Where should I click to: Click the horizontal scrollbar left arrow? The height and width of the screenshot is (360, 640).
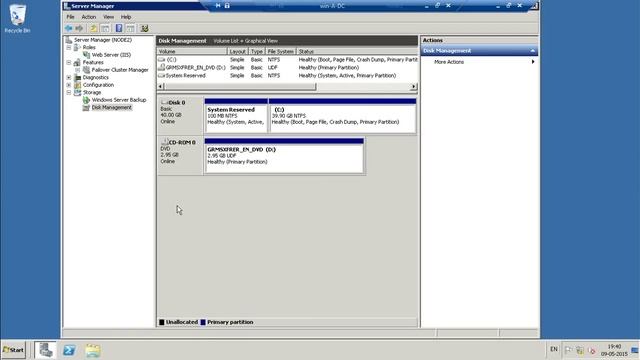(x=160, y=87)
